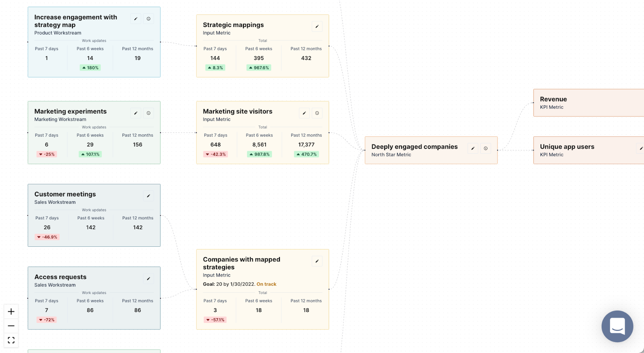Open info for Increase engagement workstream card
Image resolution: width=644 pixels, height=353 pixels.
pos(149,19)
